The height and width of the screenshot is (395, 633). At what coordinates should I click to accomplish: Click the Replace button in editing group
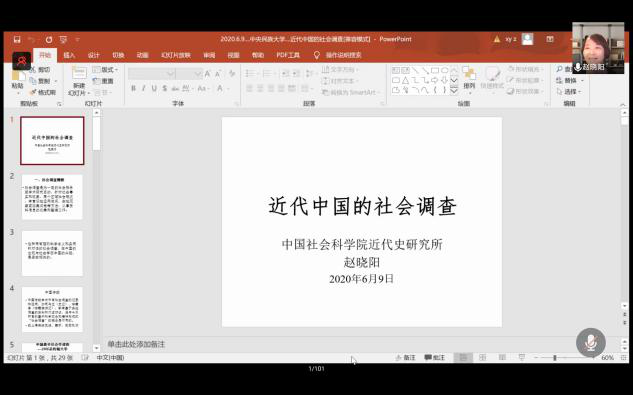[569, 80]
